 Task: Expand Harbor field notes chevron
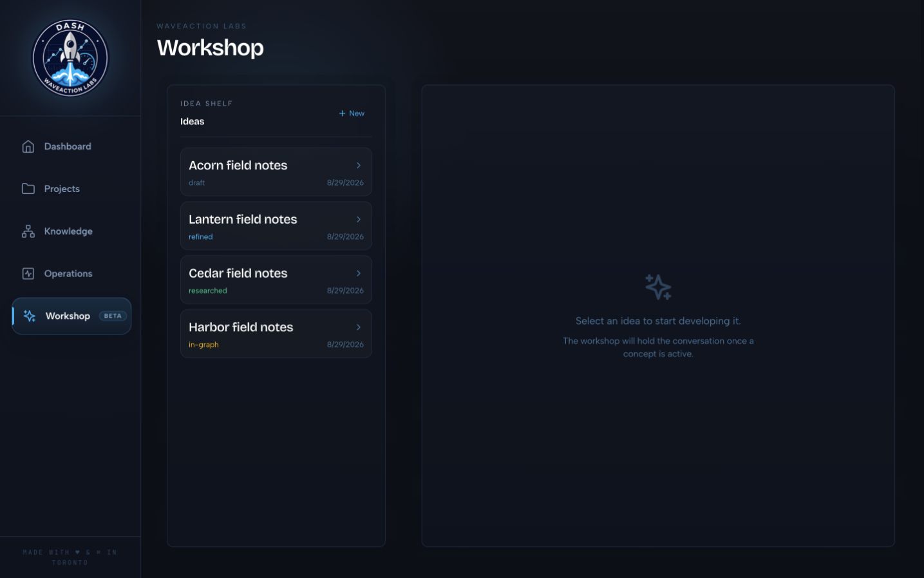pos(359,327)
